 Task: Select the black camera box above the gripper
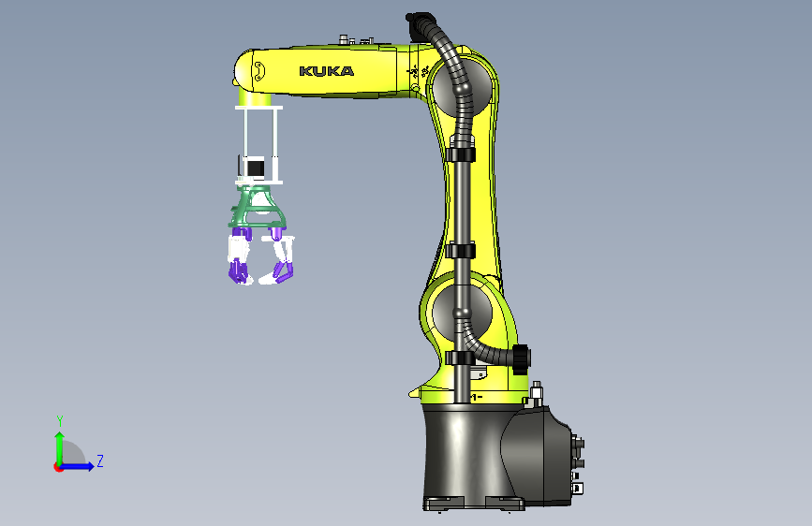click(256, 168)
